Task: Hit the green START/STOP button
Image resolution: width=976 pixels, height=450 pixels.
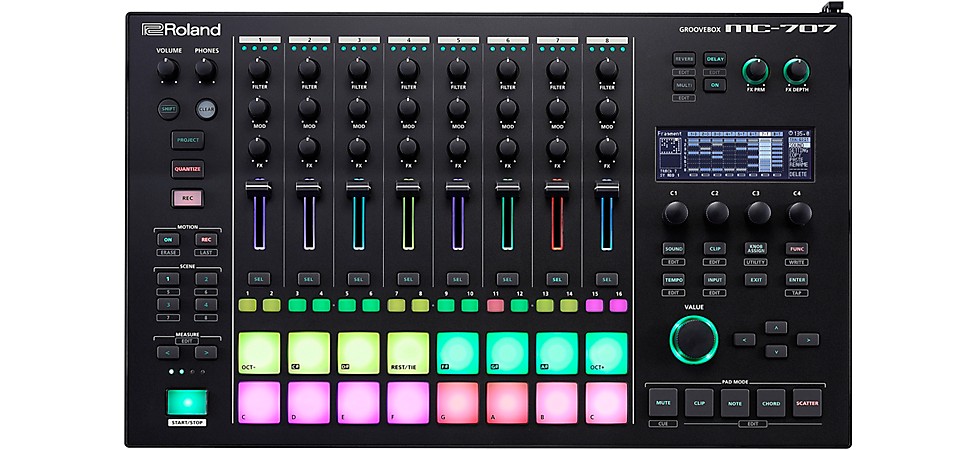Action: 187,402
